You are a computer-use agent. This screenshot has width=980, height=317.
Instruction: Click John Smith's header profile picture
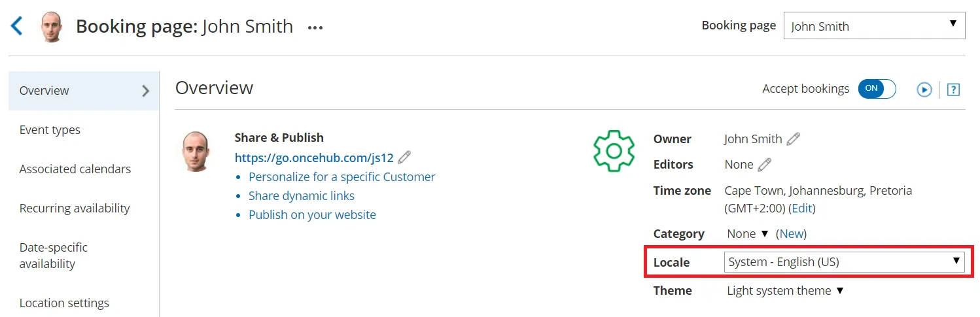[52, 27]
